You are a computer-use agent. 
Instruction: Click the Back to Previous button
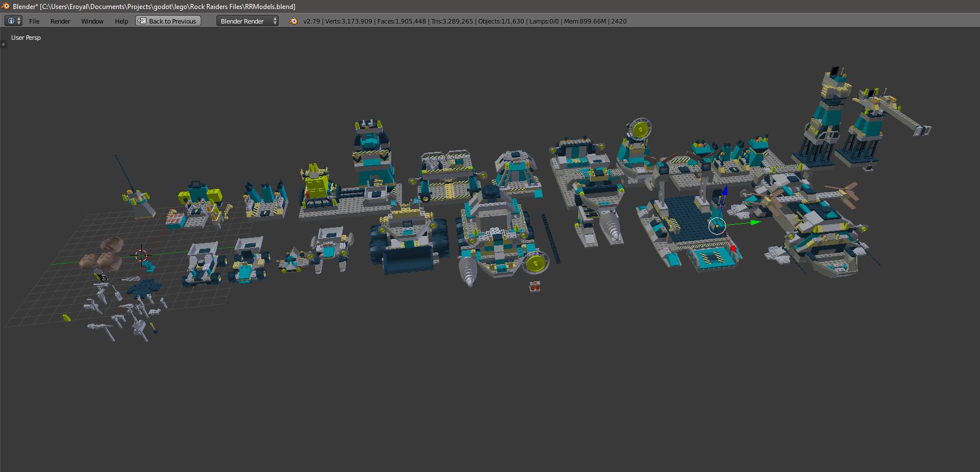168,21
